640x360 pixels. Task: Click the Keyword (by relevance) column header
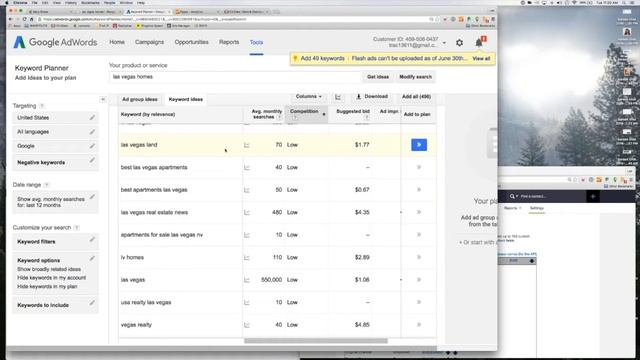point(148,114)
